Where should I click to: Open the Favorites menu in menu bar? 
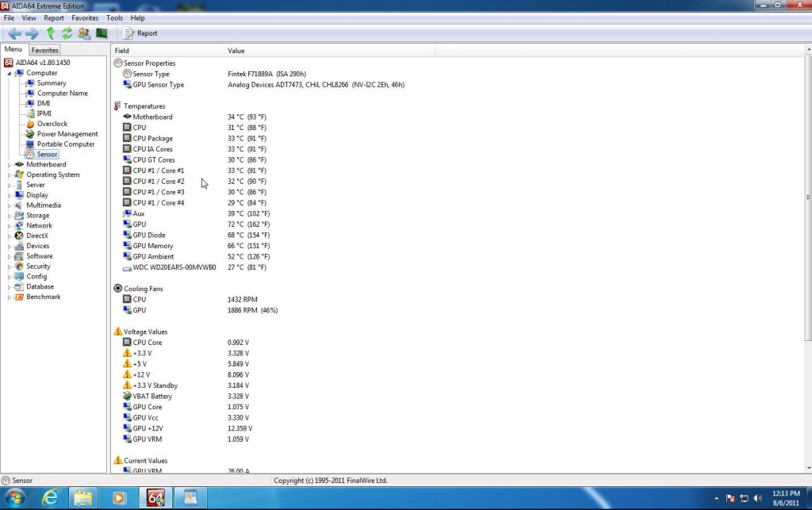[85, 17]
